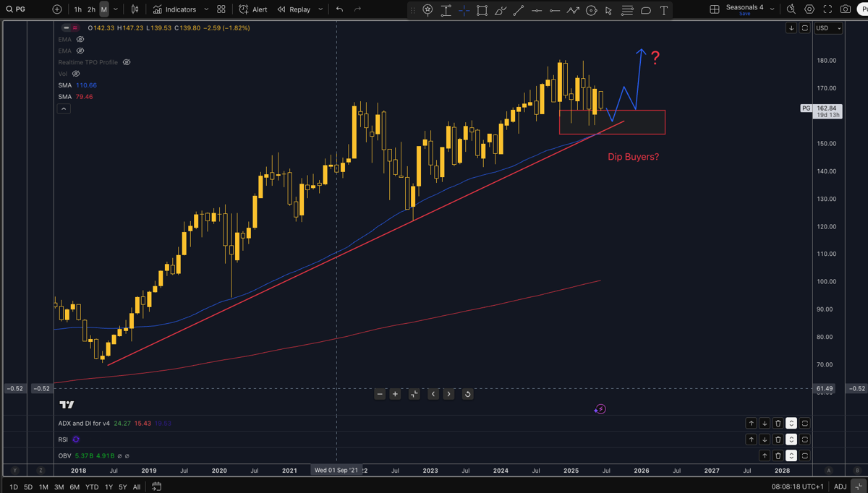Open the USD currency dropdown

coord(828,28)
